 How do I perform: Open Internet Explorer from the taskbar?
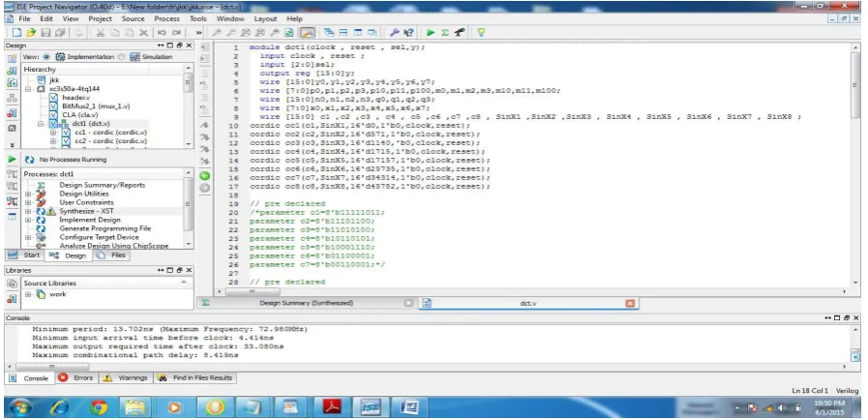pos(60,407)
